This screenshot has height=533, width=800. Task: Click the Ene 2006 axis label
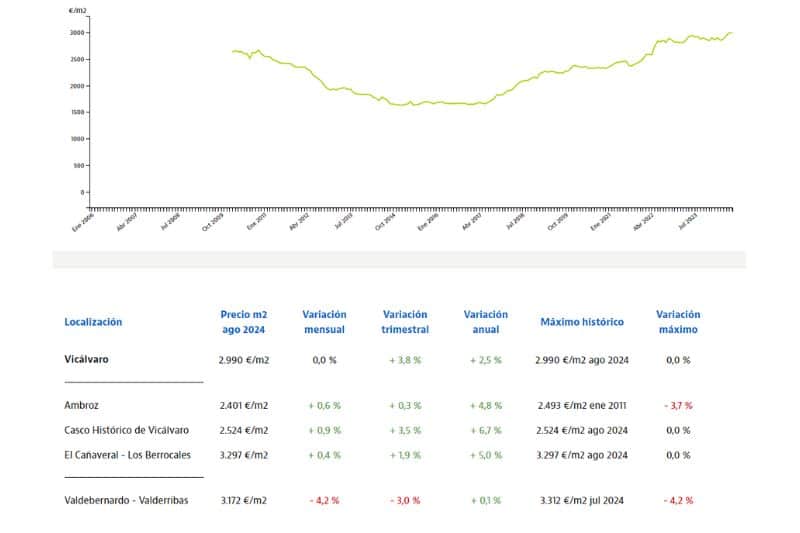83,222
